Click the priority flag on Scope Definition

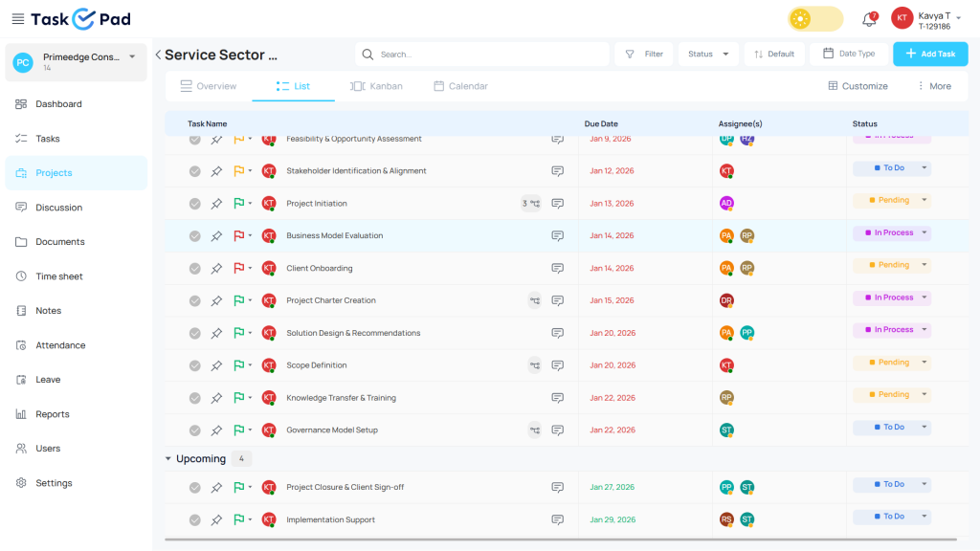[238, 365]
